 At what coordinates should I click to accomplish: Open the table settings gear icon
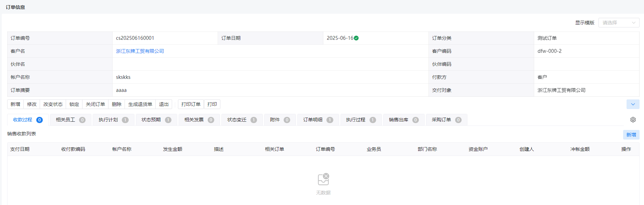[x=633, y=120]
